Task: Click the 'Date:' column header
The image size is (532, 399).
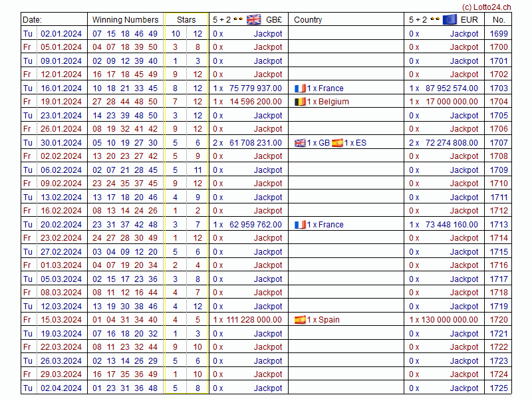Action: coord(32,20)
